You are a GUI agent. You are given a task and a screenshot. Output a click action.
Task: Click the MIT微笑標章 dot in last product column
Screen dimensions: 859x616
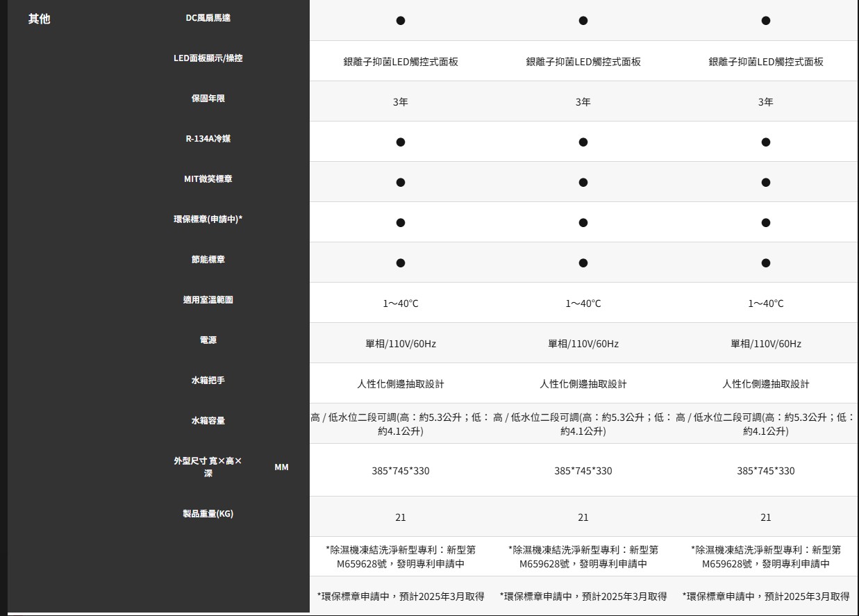click(765, 183)
